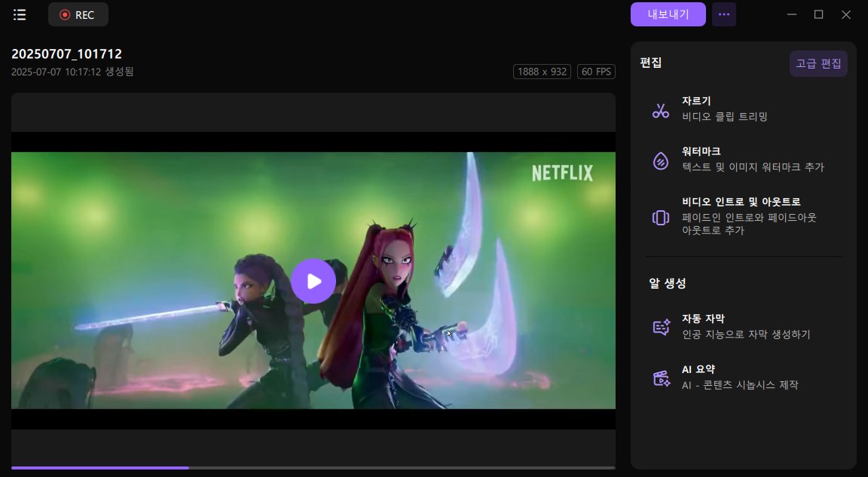Click the 60 FPS badge
The height and width of the screenshot is (477, 868).
click(596, 72)
